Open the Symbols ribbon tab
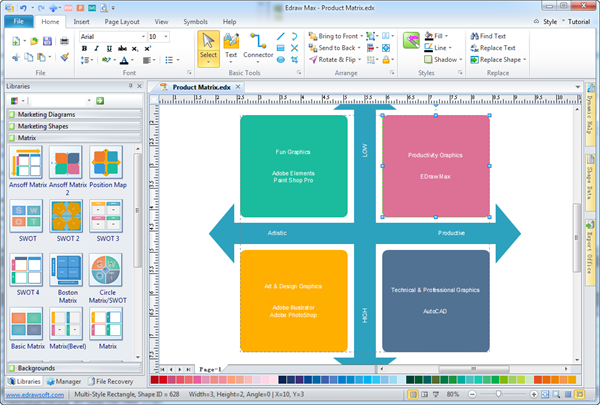This screenshot has width=600, height=405. pyautogui.click(x=195, y=22)
